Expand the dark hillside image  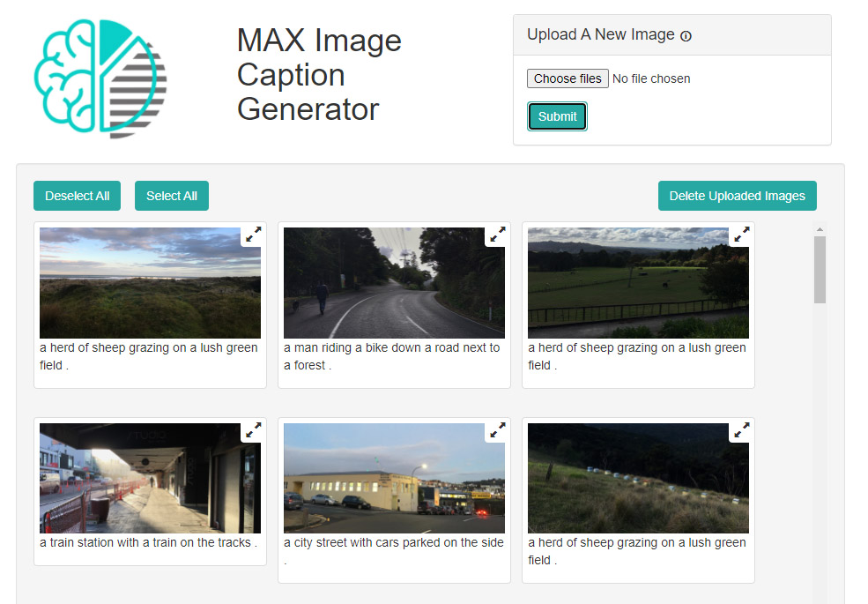click(742, 430)
